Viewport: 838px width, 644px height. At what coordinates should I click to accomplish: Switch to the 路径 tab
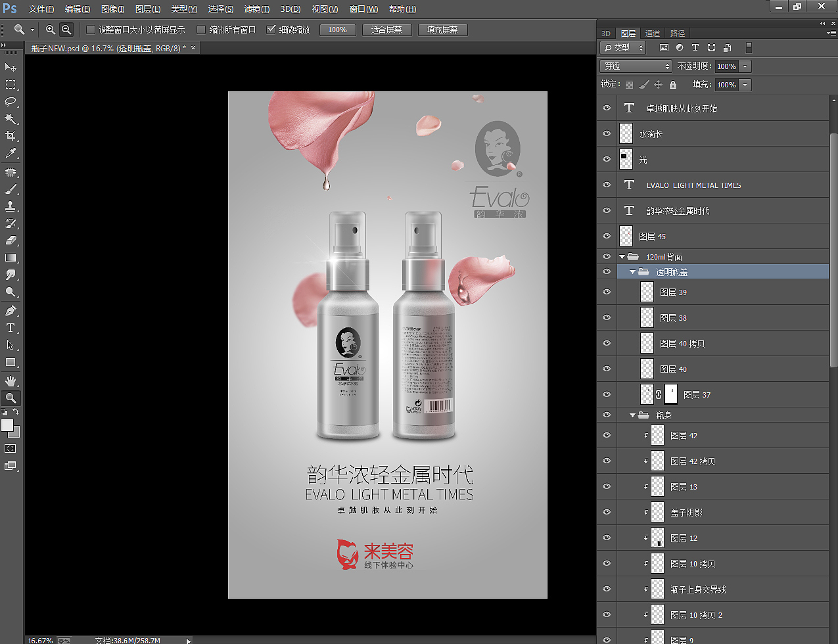[x=678, y=34]
